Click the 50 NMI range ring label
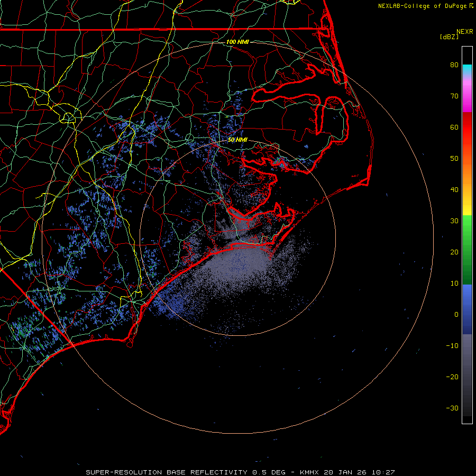Viewport: 476px width, 476px height. click(x=237, y=140)
